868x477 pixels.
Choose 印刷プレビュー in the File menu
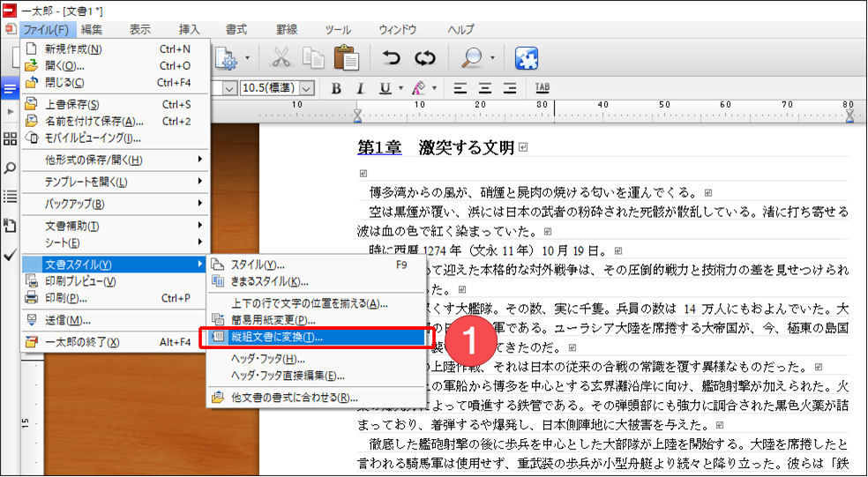click(81, 281)
